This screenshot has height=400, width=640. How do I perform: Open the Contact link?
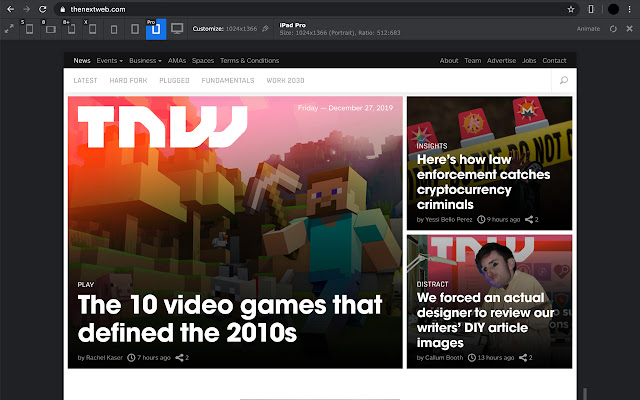554,60
